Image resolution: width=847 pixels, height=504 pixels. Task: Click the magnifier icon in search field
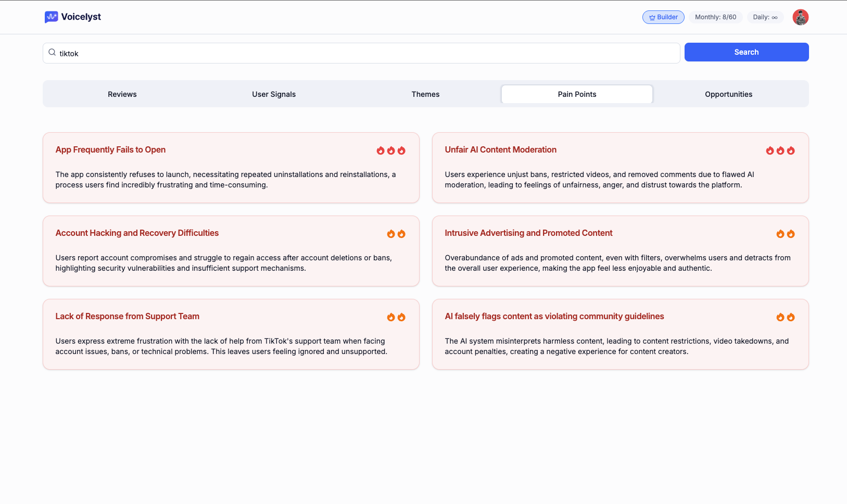52,53
